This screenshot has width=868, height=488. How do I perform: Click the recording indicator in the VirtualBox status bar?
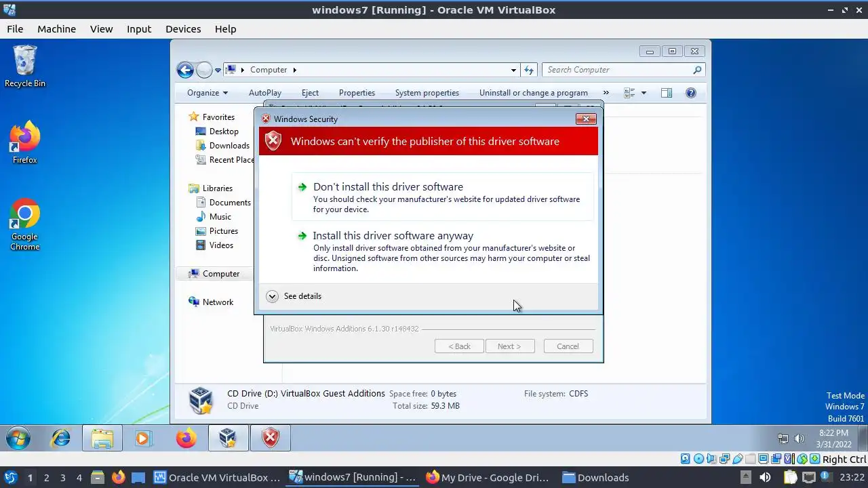(776, 459)
